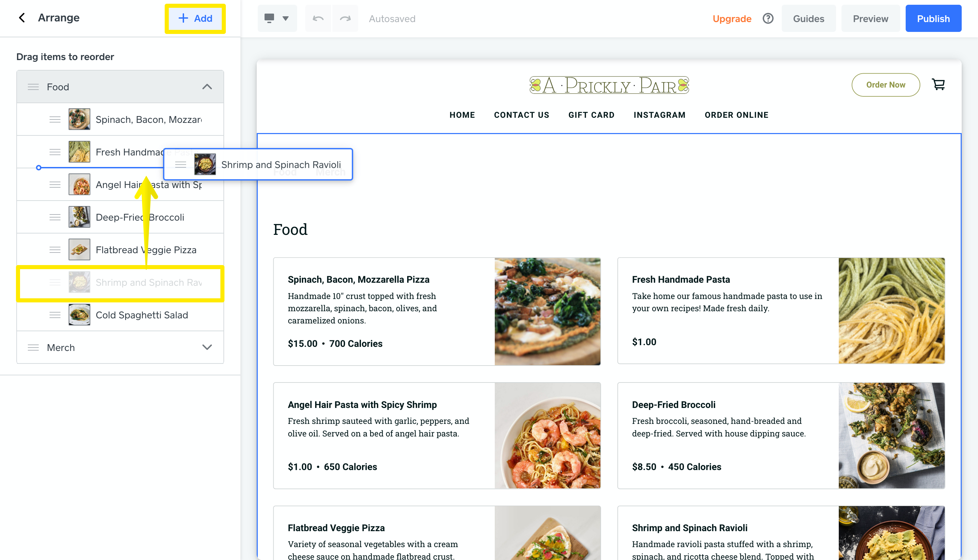Image resolution: width=978 pixels, height=560 pixels.
Task: Click the drag handle of the Merch section
Action: [x=34, y=347]
